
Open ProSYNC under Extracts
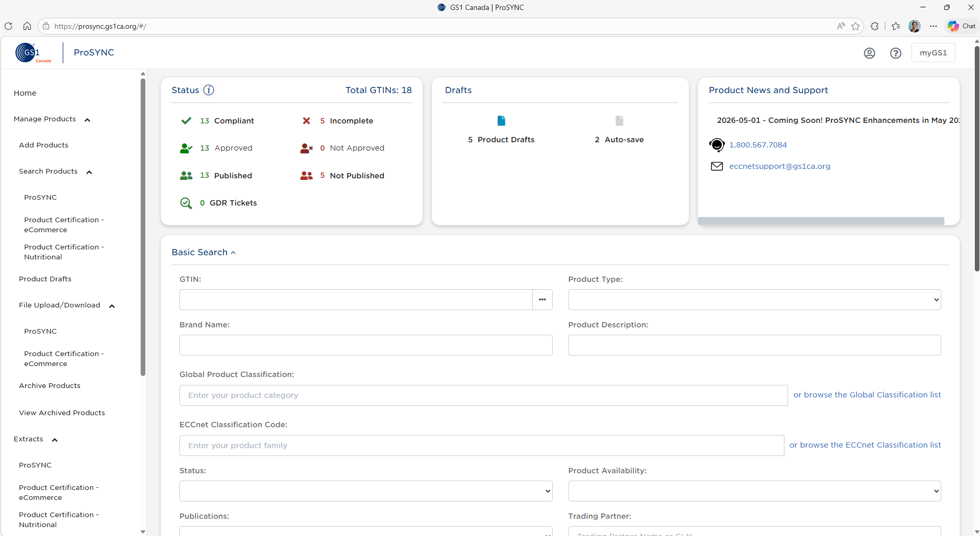click(35, 465)
